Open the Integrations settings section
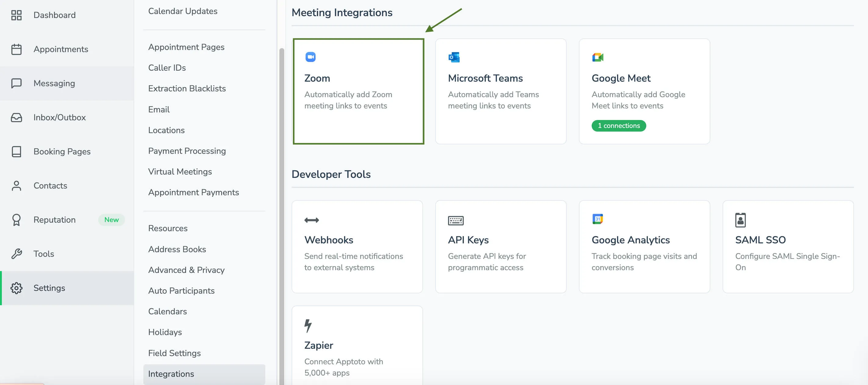This screenshot has height=385, width=868. 171,373
